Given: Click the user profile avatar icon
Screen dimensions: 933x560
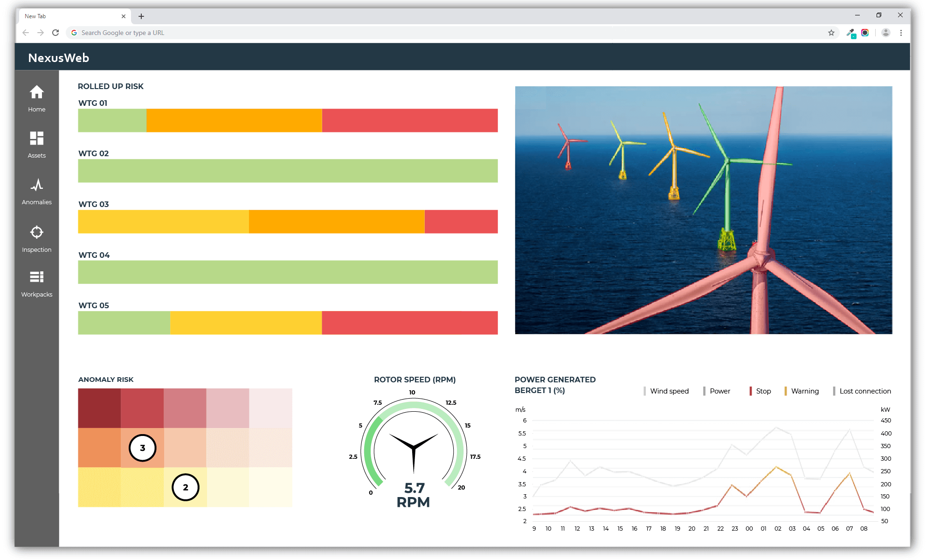Looking at the screenshot, I should click(886, 33).
